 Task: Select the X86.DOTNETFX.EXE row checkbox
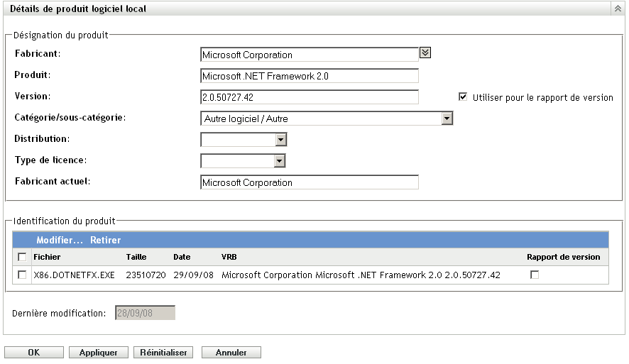(22, 275)
